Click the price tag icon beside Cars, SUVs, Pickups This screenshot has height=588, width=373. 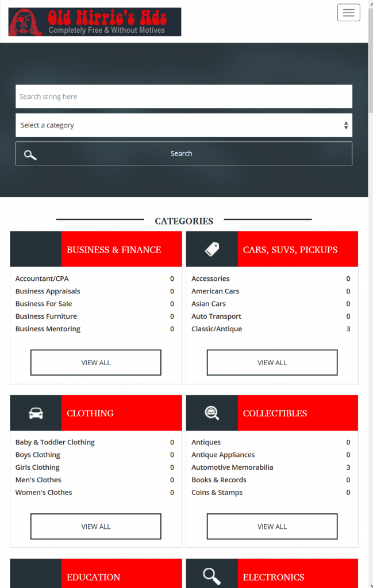pos(212,249)
